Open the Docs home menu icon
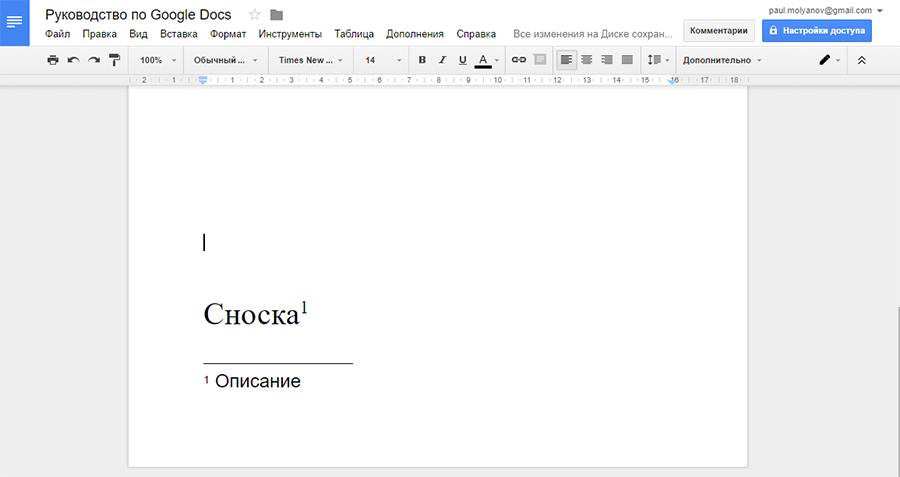Viewport: 900px width, 477px height. point(14,22)
